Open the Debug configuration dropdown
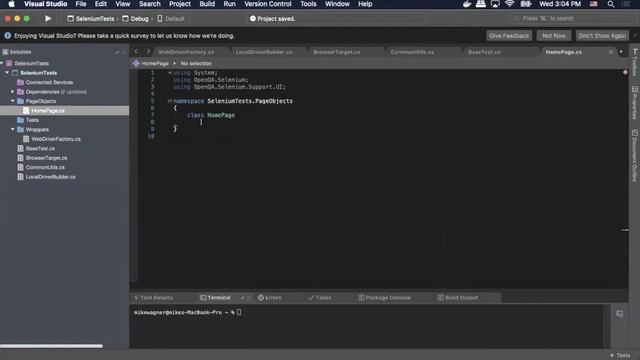Viewport: 640px width, 360px height. click(136, 18)
